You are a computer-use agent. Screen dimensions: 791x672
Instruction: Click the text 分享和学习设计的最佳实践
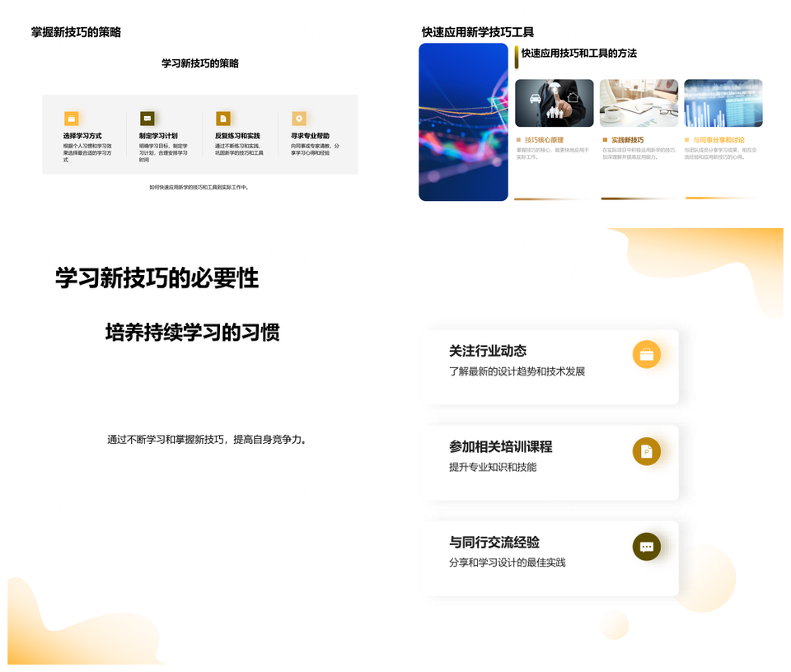pos(508,562)
